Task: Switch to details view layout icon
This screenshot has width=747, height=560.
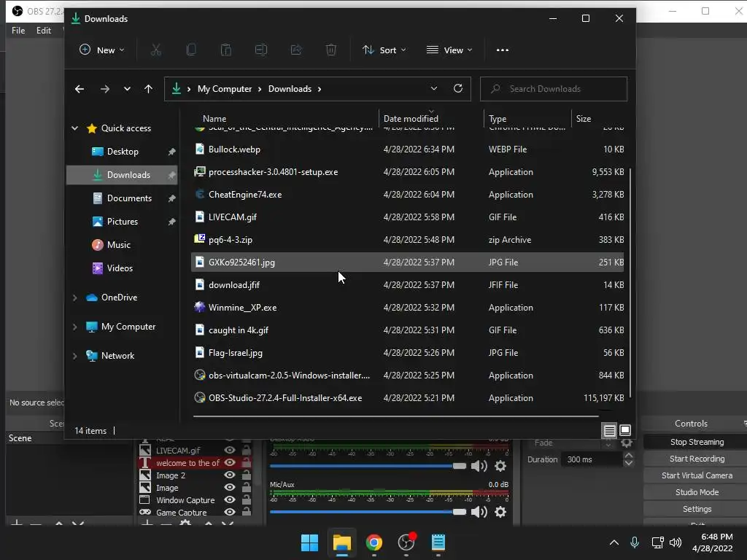Action: [x=609, y=430]
